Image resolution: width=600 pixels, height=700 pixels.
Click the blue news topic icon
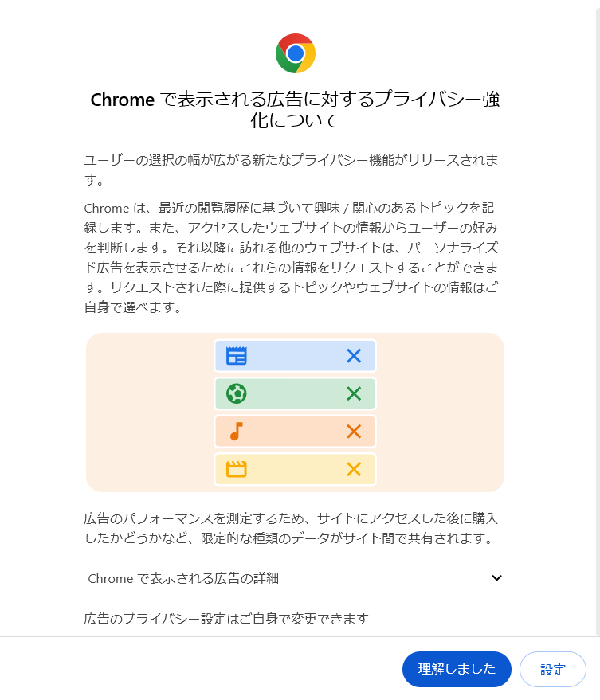pyautogui.click(x=237, y=356)
